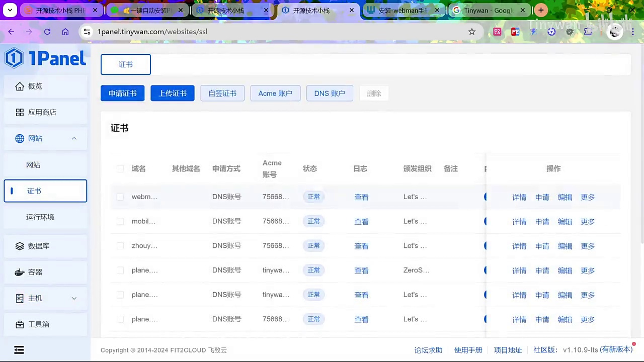Click the 上传证书 button
Screen dimensions: 644x362
(173, 93)
